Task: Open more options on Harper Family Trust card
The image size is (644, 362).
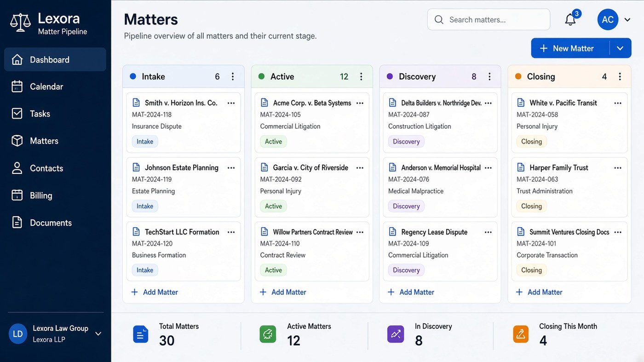Action: coord(618,168)
